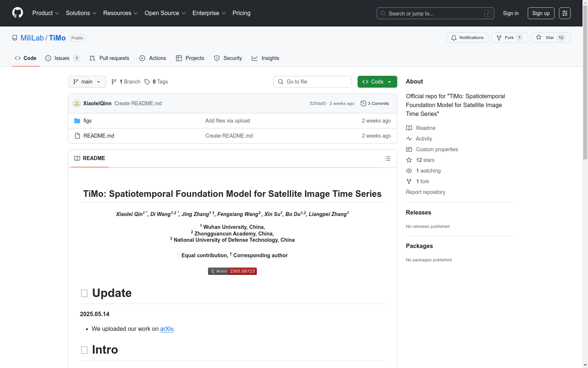Click the page vertical scrollbar thumb
588x368 pixels.
pyautogui.click(x=585, y=83)
